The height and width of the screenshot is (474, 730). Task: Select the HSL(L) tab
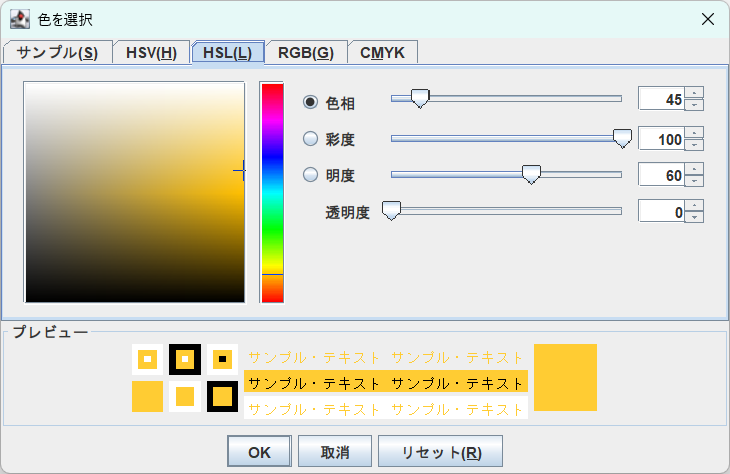coord(228,52)
